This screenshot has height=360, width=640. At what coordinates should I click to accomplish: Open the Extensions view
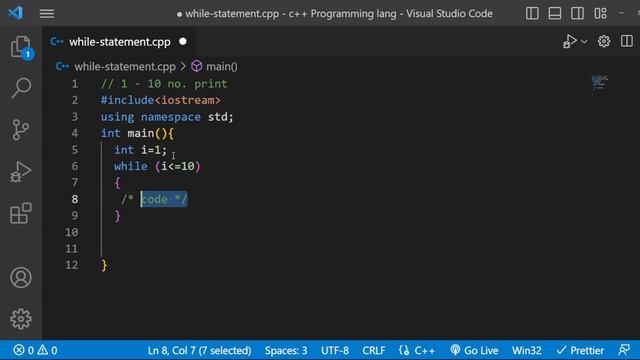coord(21,213)
